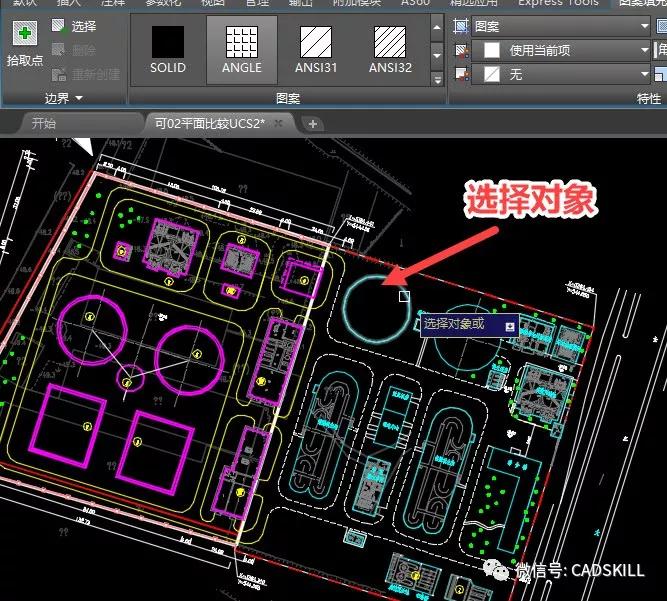The height and width of the screenshot is (601, 667).
Task: Close the 可02平面比较UCS2* drawing tab
Action: pos(278,123)
